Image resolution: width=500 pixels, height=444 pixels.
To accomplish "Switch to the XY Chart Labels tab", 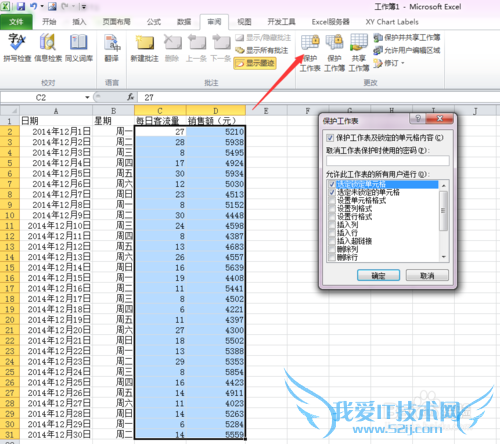I will tap(392, 22).
